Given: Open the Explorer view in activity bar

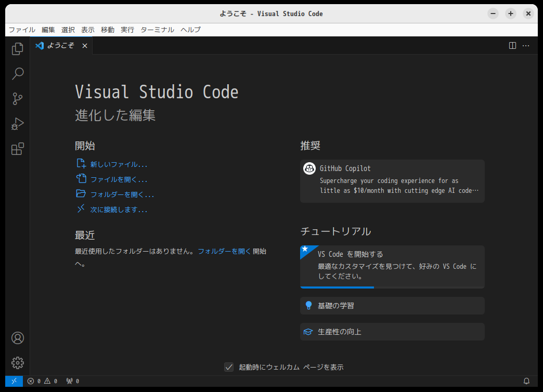Looking at the screenshot, I should (x=17, y=49).
